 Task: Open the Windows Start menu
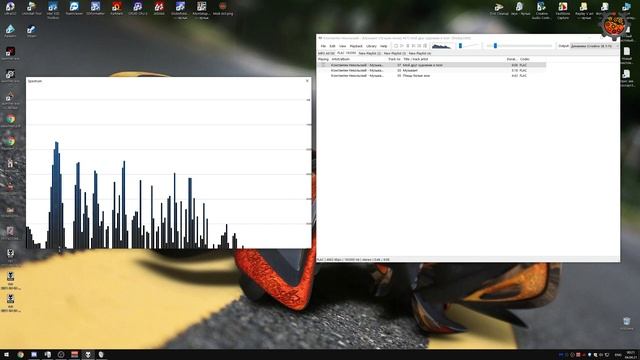pyautogui.click(x=6, y=355)
